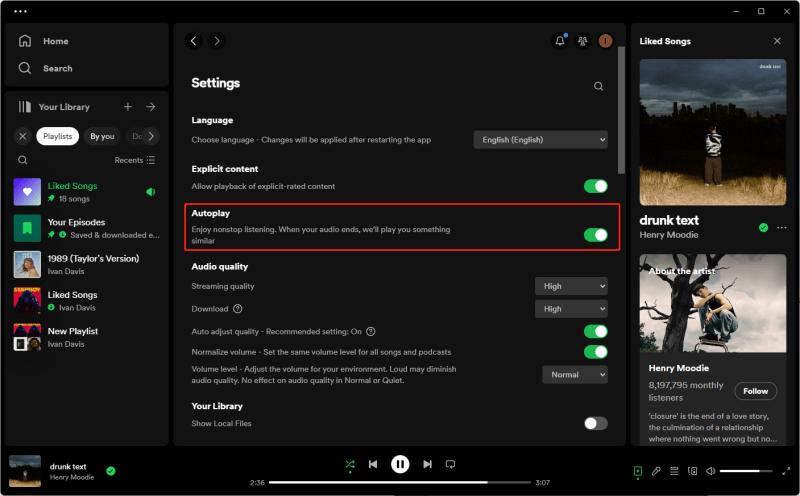Close the Liked Songs side panel
This screenshot has height=496, width=800.
pos(777,41)
